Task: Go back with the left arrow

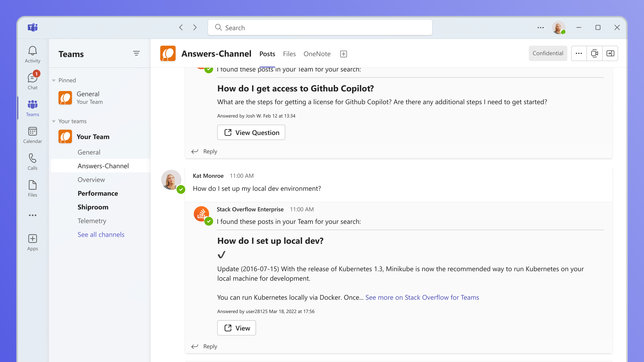Action: point(181,27)
